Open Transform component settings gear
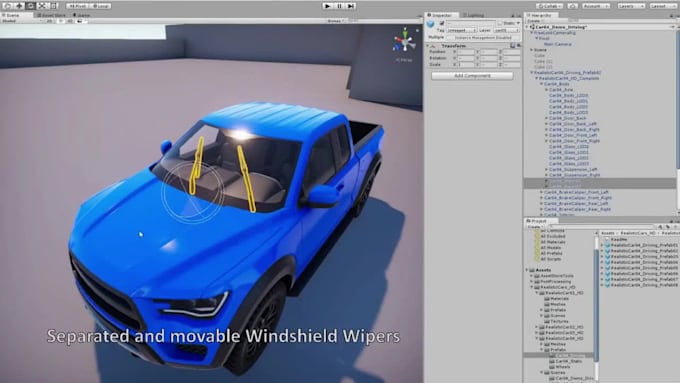This screenshot has width=680, height=383. pos(518,46)
